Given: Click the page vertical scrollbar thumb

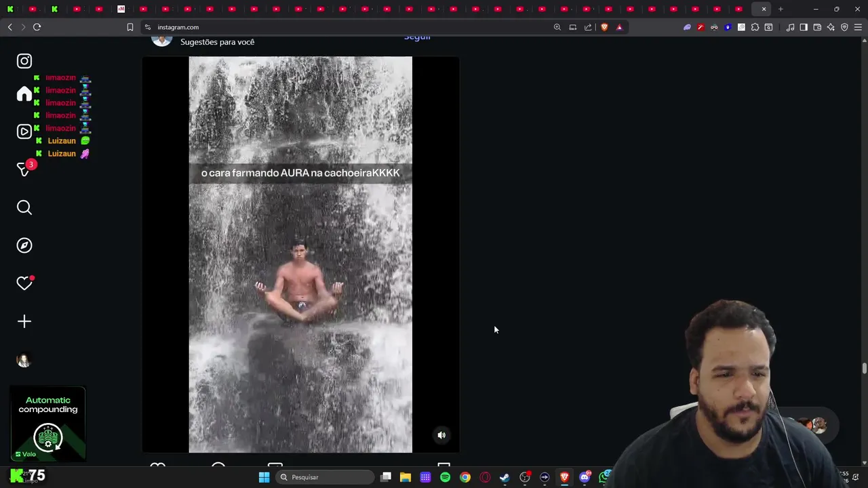Looking at the screenshot, I should [x=864, y=368].
